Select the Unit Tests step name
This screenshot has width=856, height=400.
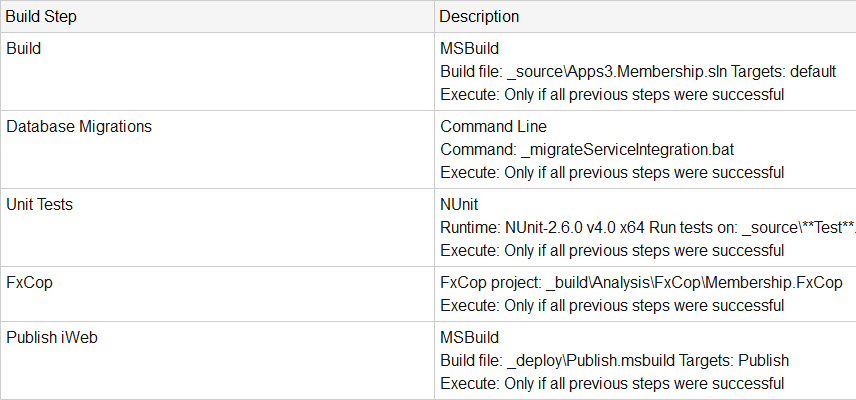click(x=39, y=204)
